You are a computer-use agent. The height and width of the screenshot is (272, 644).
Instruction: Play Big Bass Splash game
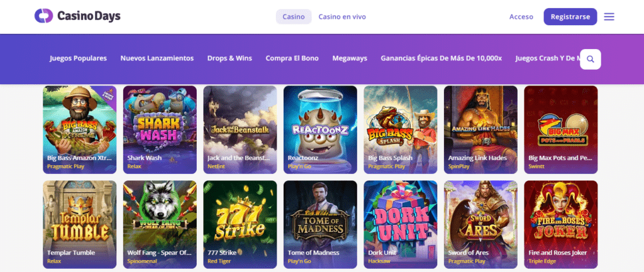tap(401, 129)
